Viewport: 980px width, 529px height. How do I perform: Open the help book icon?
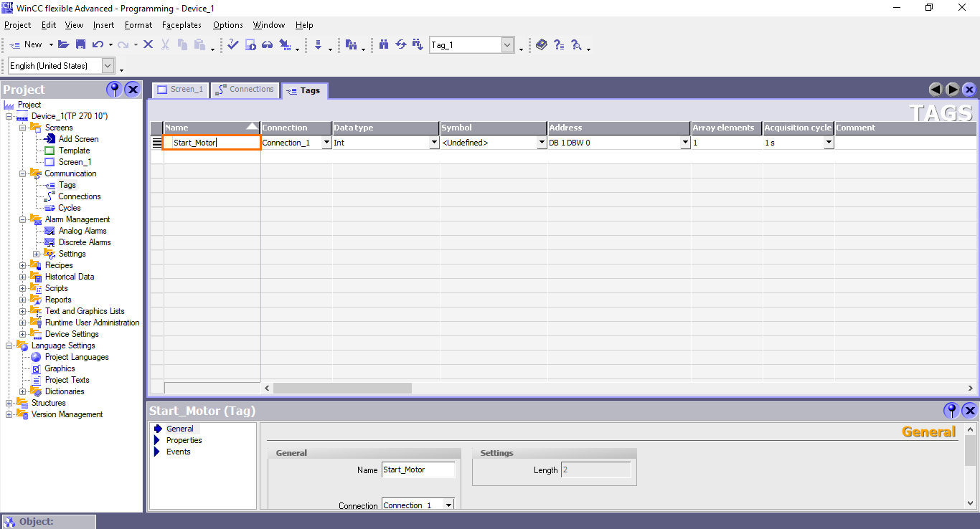(x=542, y=44)
